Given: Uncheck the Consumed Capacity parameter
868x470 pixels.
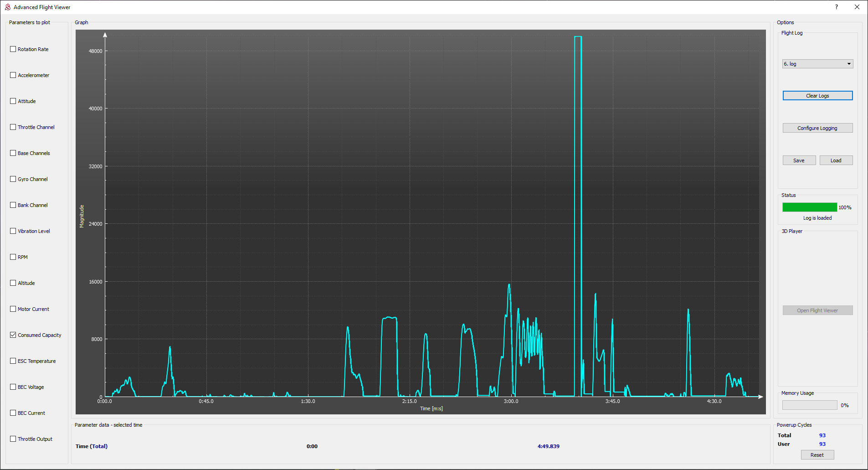Looking at the screenshot, I should [x=13, y=335].
